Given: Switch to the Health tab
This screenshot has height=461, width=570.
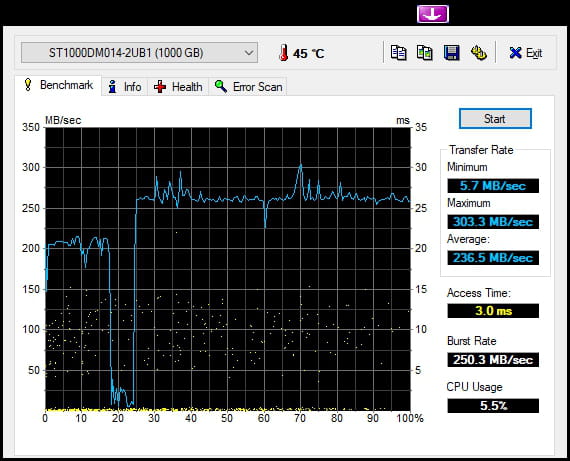Looking at the screenshot, I should [x=178, y=87].
